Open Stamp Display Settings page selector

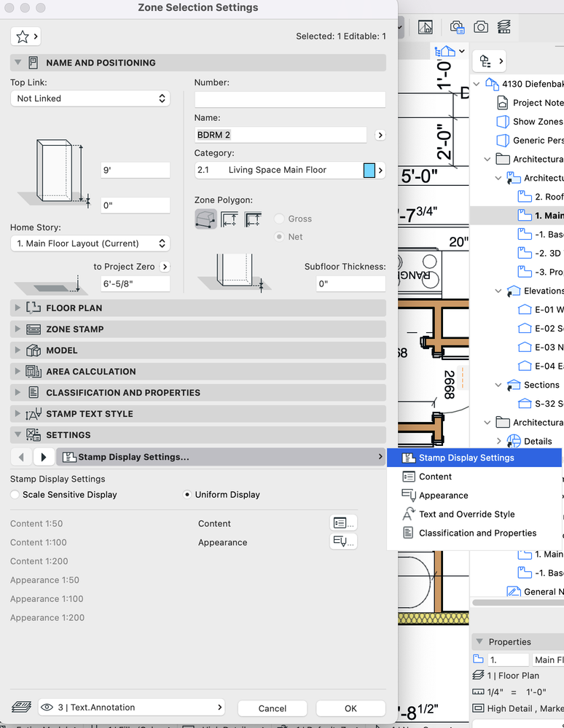point(221,457)
